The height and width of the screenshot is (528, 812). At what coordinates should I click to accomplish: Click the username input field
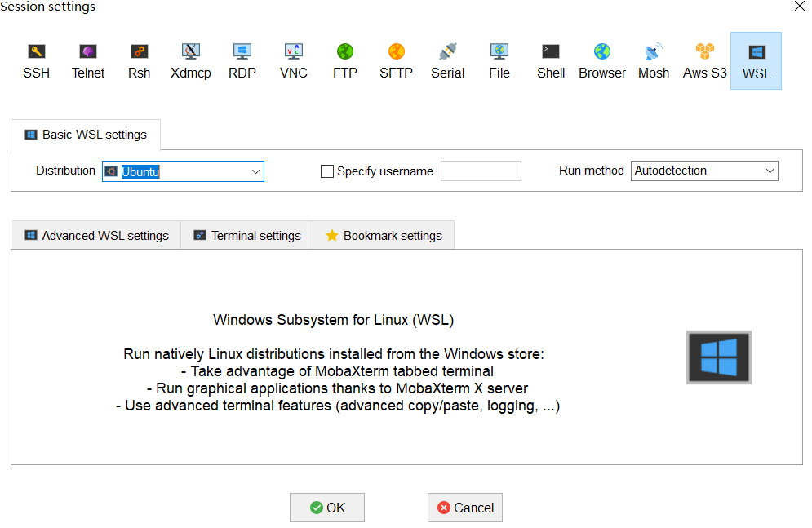[481, 171]
